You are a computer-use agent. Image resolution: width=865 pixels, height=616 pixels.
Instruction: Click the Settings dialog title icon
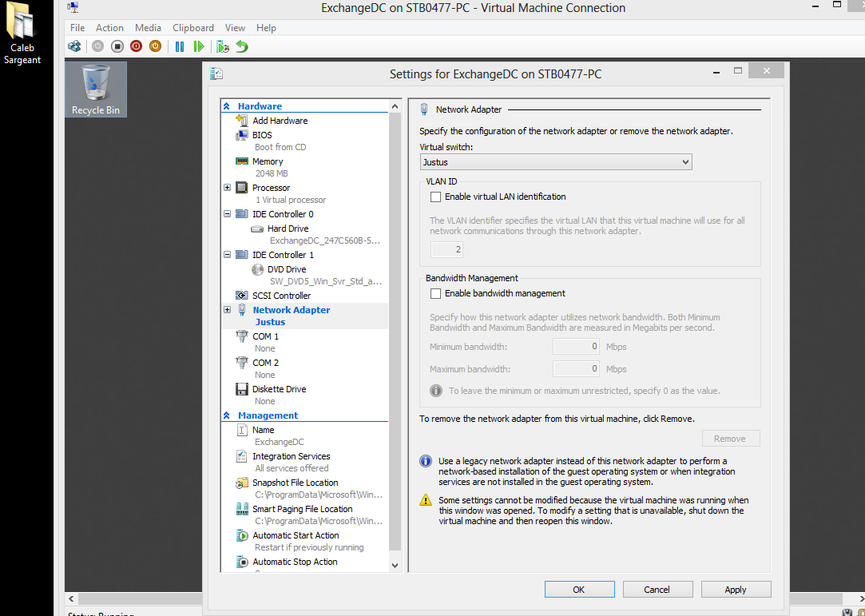click(216, 74)
